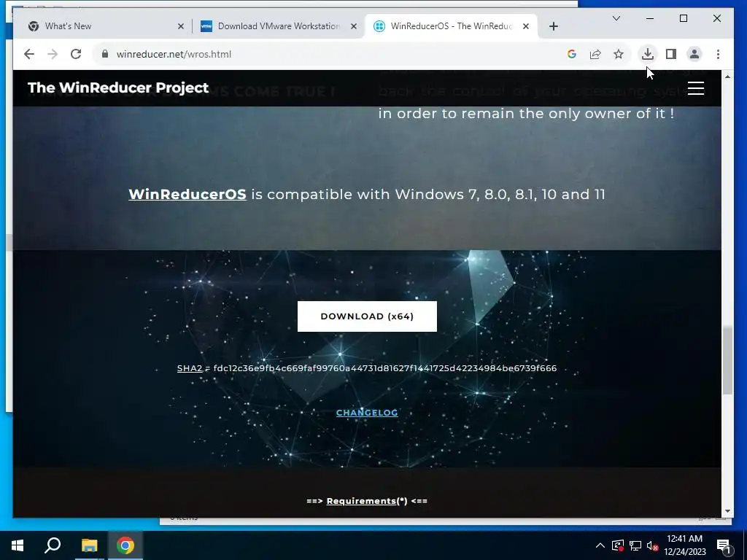Click the DOWNLOAD (x64) button
Screen dimensions: 747x560
click(x=367, y=316)
